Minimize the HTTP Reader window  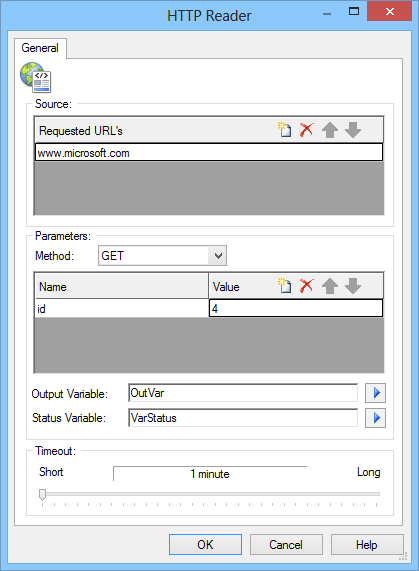click(327, 14)
